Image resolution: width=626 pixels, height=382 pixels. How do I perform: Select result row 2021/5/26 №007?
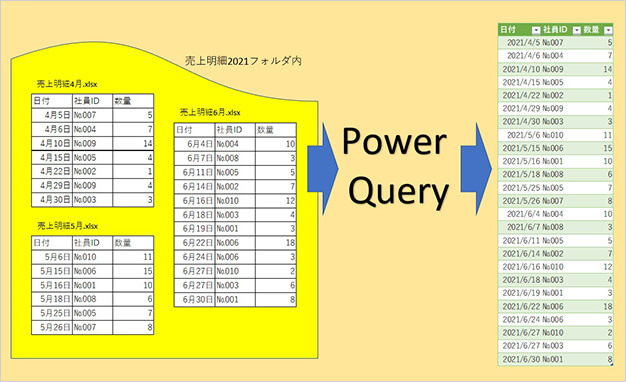555,201
